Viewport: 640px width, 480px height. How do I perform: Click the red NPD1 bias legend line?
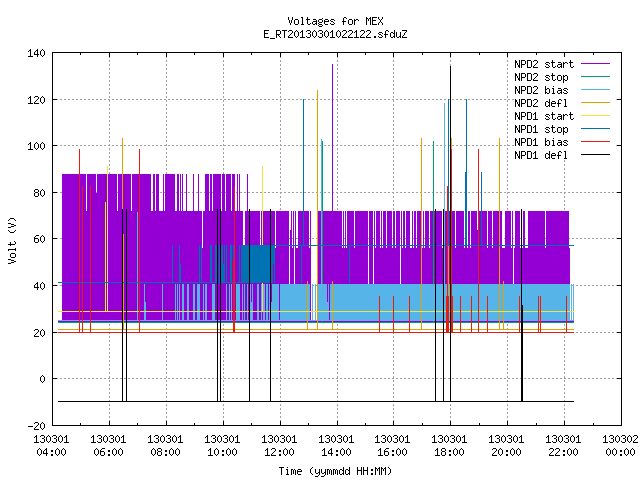pos(596,142)
